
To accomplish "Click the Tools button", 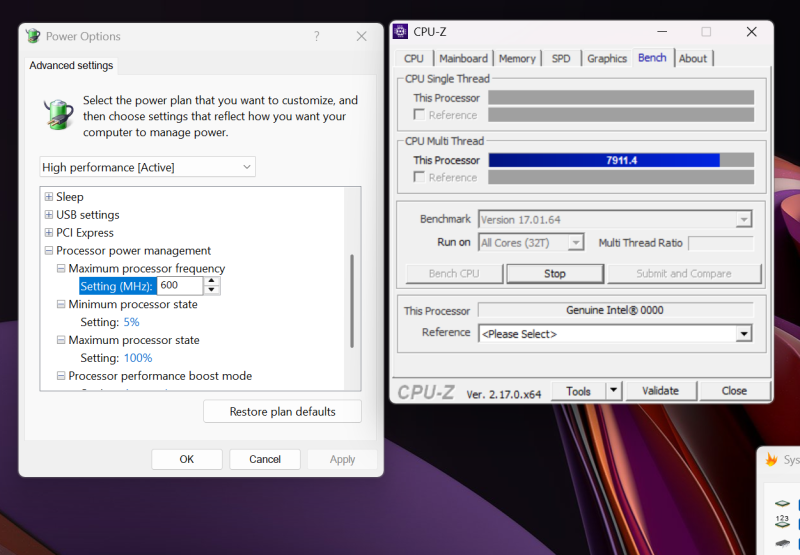I will click(x=579, y=391).
